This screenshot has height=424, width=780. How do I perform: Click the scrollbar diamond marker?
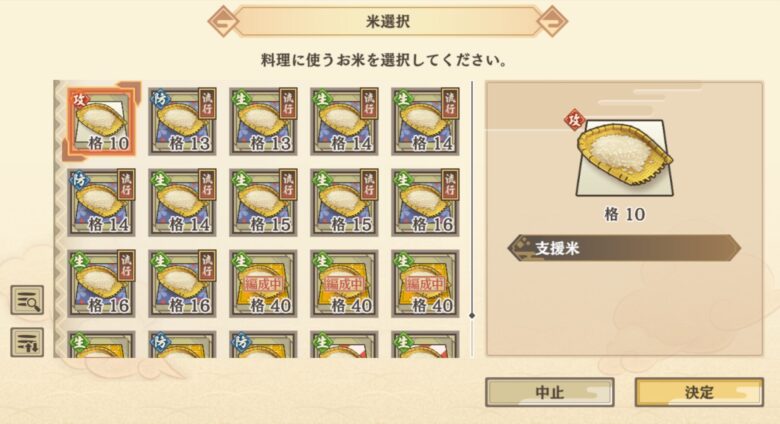tap(472, 316)
